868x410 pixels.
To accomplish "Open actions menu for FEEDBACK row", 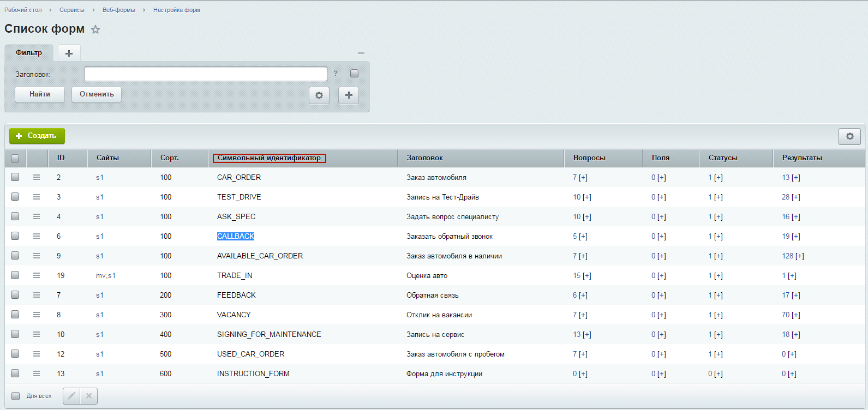I will [37, 295].
